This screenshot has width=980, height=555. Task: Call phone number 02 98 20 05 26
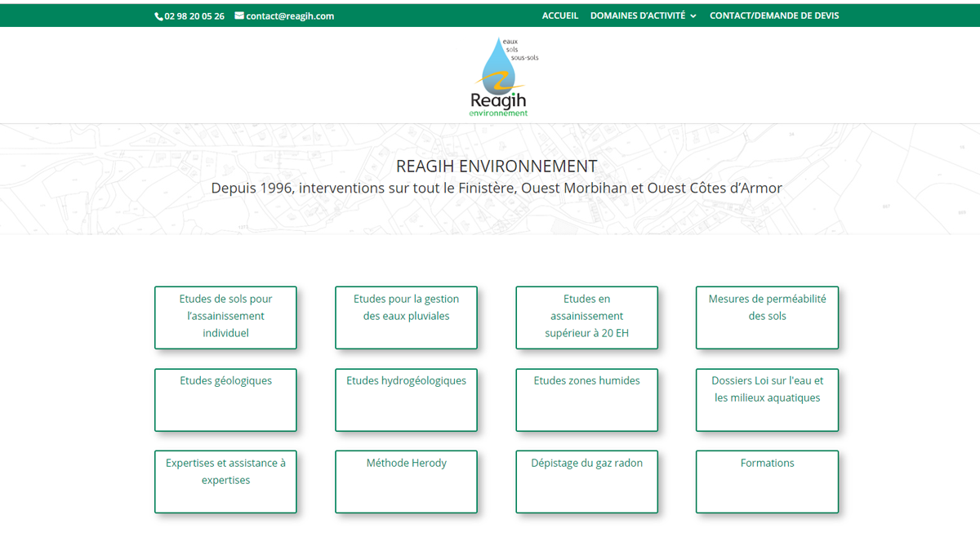point(194,16)
